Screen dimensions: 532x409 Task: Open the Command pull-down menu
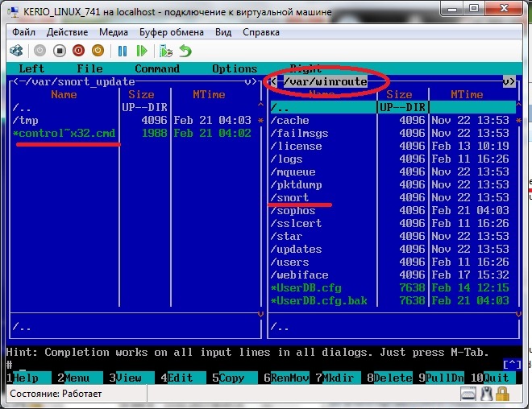click(157, 69)
